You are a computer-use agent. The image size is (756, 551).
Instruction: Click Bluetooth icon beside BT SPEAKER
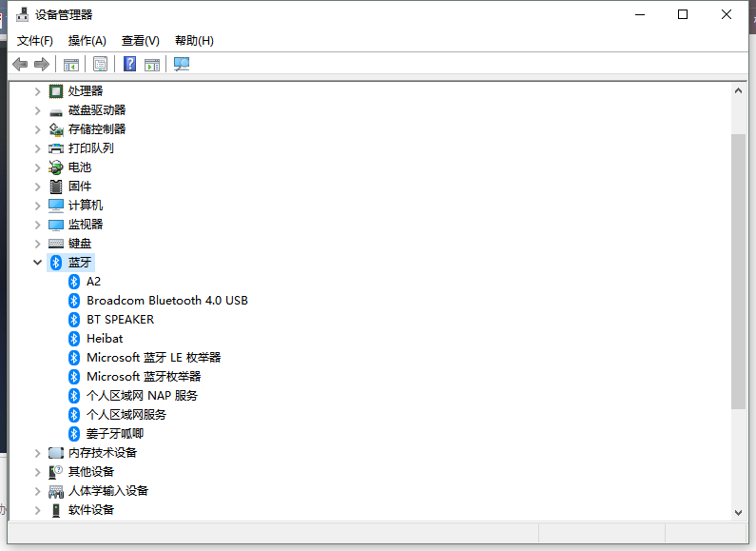point(74,320)
